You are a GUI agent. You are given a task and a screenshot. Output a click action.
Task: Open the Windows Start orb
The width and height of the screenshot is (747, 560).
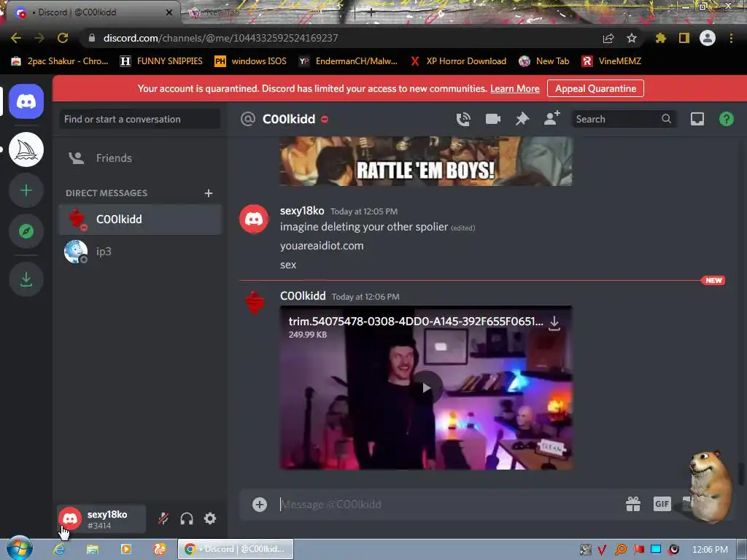coord(19,548)
